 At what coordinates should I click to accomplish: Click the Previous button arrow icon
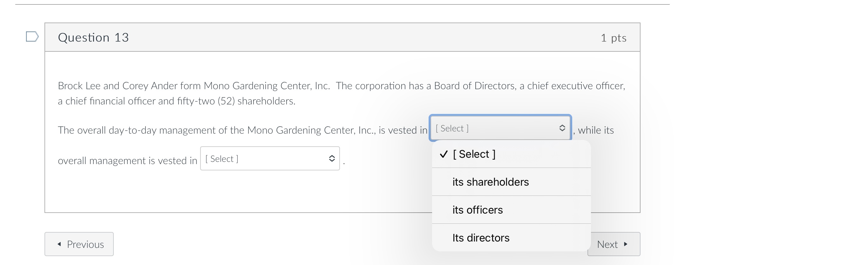pos(59,244)
